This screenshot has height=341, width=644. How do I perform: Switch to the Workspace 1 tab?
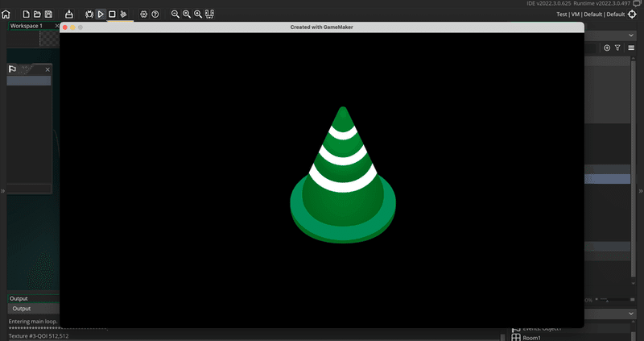pos(27,26)
